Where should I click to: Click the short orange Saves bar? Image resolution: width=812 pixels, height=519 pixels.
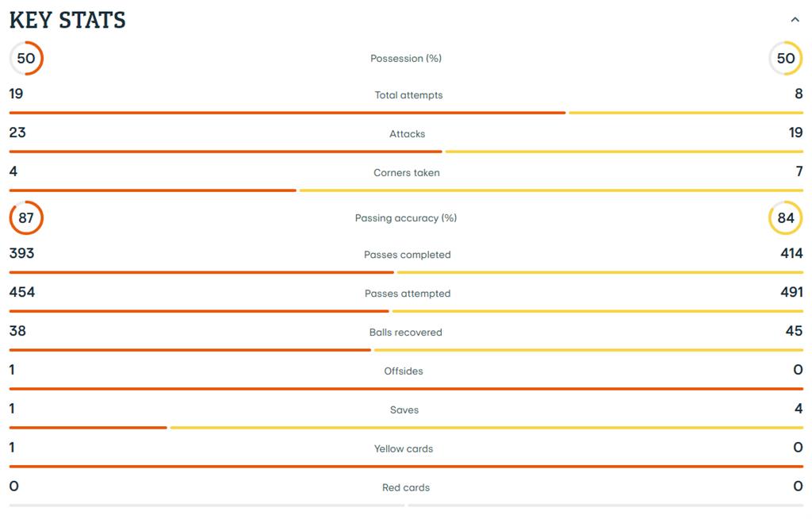tap(88, 428)
